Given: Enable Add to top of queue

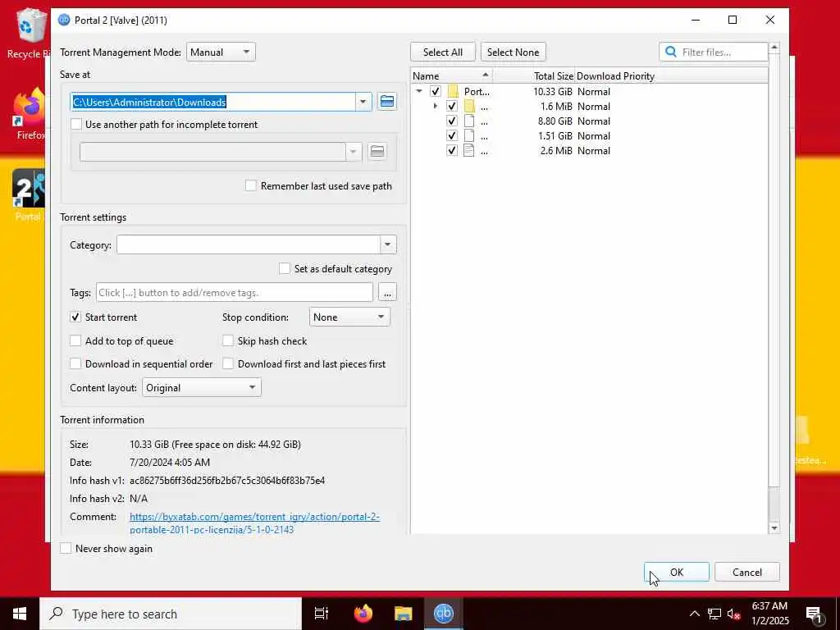Looking at the screenshot, I should click(x=75, y=340).
